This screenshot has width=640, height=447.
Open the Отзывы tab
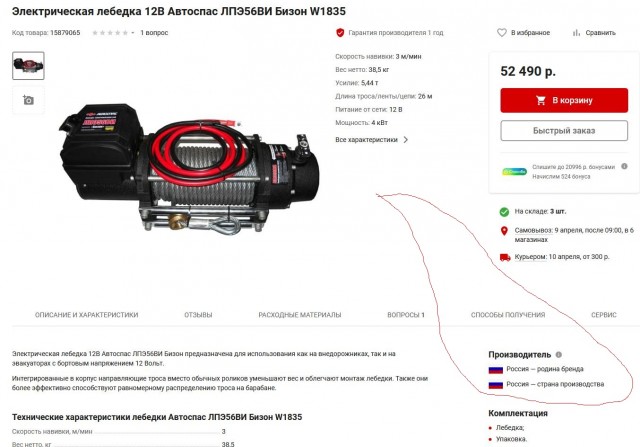click(198, 315)
